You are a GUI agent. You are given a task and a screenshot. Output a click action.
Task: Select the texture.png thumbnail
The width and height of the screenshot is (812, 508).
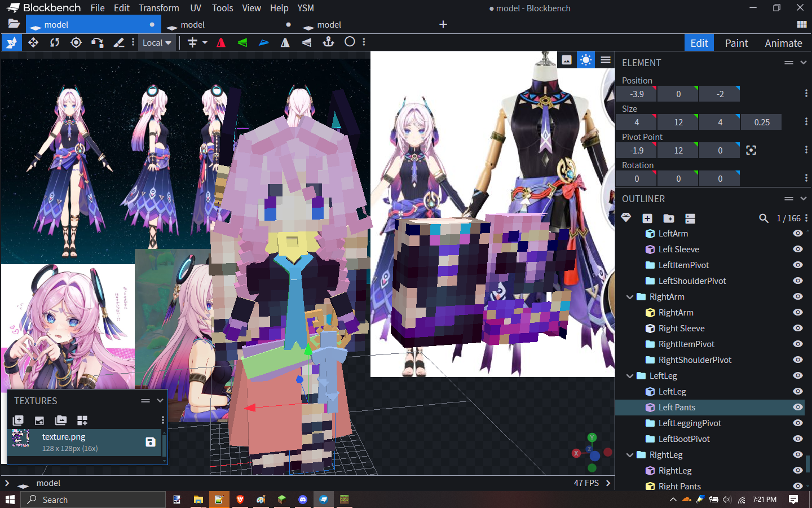point(21,439)
